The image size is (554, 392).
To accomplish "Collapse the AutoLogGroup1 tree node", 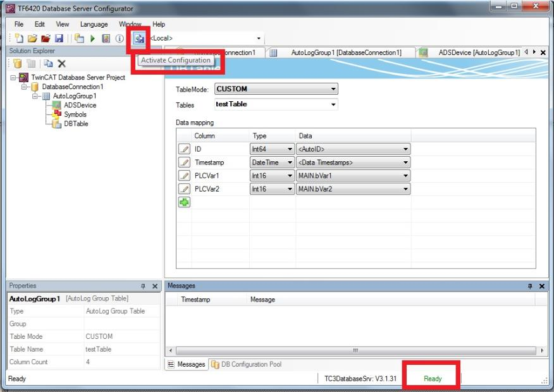I will tap(35, 95).
